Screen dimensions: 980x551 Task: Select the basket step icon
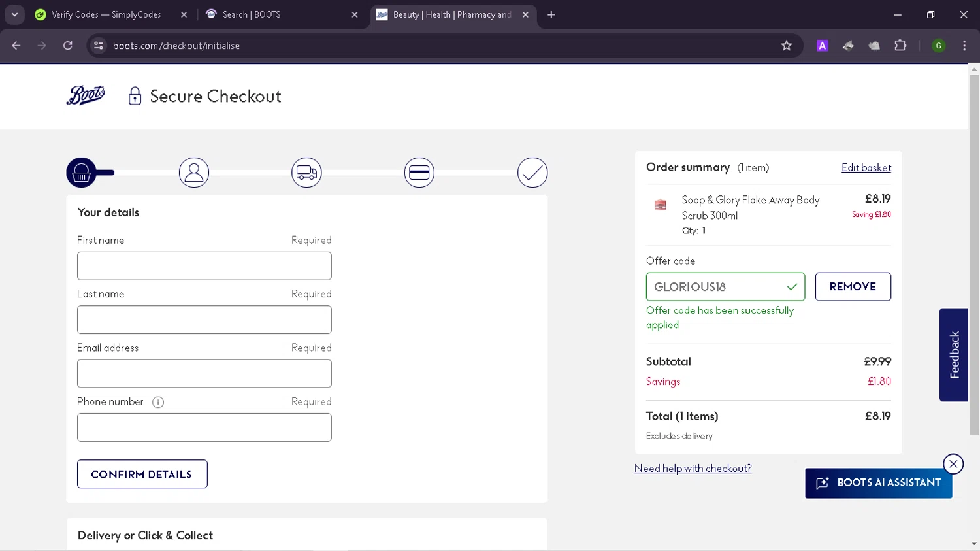pos(81,173)
